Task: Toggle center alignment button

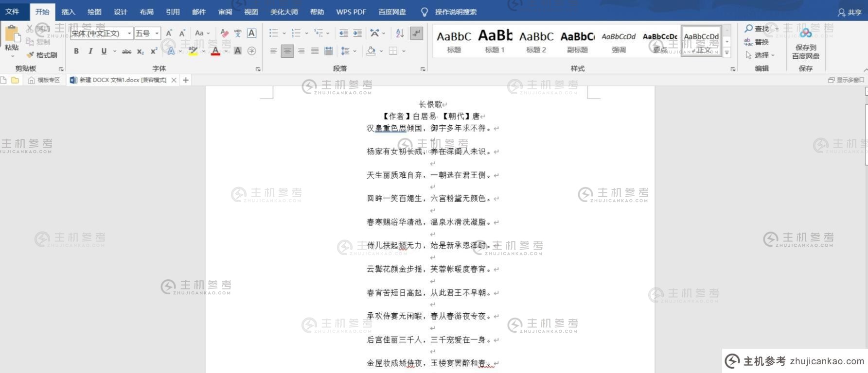Action: tap(287, 51)
